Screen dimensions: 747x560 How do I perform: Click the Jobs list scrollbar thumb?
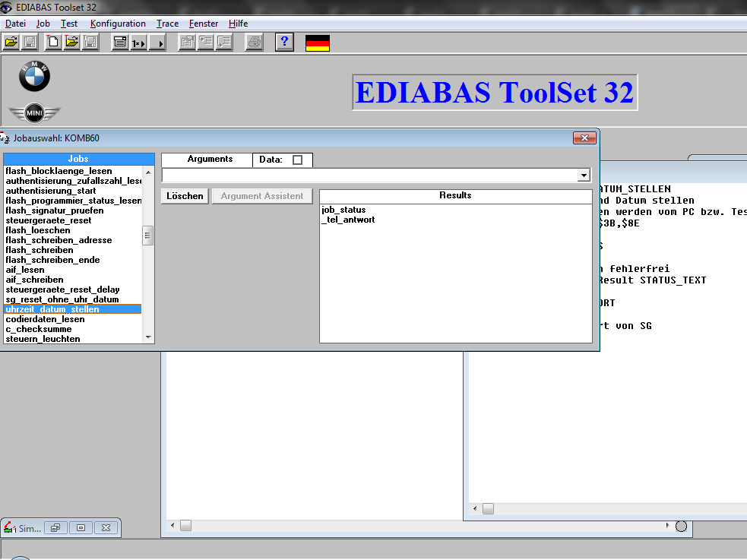point(147,236)
